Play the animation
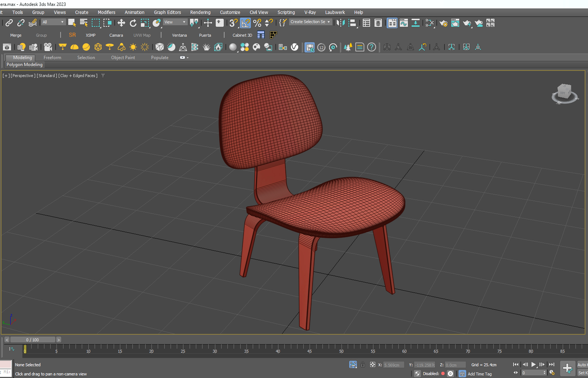 pyautogui.click(x=533, y=364)
